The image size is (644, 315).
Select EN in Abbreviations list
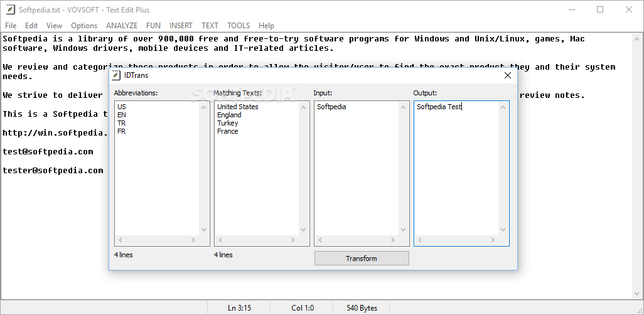pyautogui.click(x=122, y=115)
